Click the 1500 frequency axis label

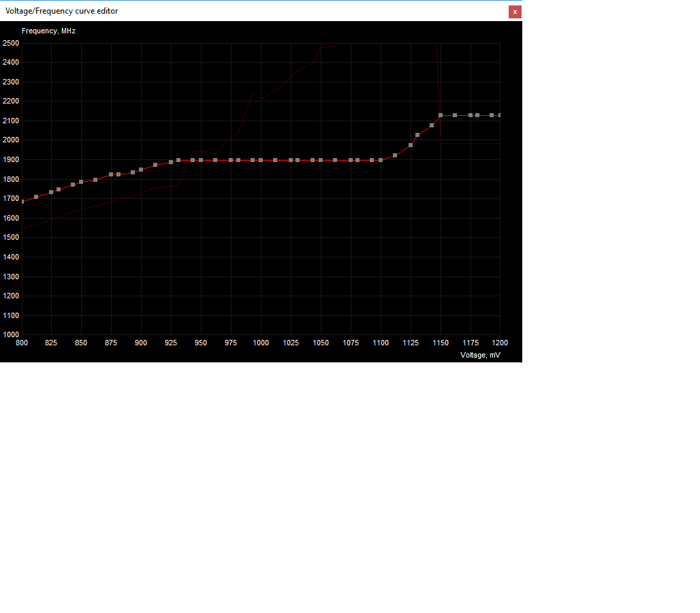tap(11, 238)
